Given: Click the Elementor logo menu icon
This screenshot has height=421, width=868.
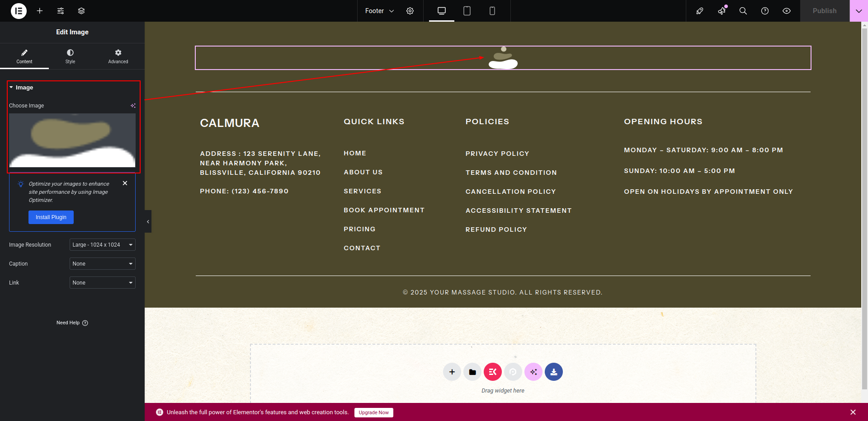Looking at the screenshot, I should pyautogui.click(x=19, y=11).
